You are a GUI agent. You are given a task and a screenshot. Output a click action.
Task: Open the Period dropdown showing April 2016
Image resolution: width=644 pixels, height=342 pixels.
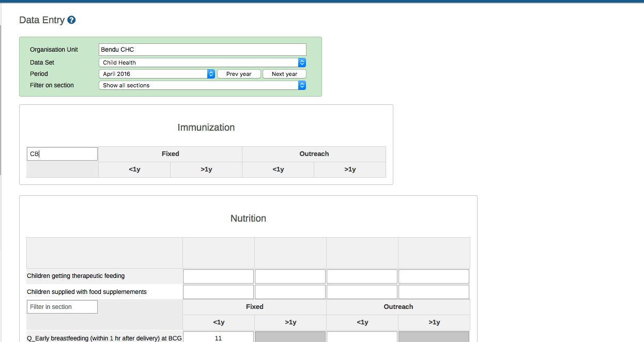(157, 74)
